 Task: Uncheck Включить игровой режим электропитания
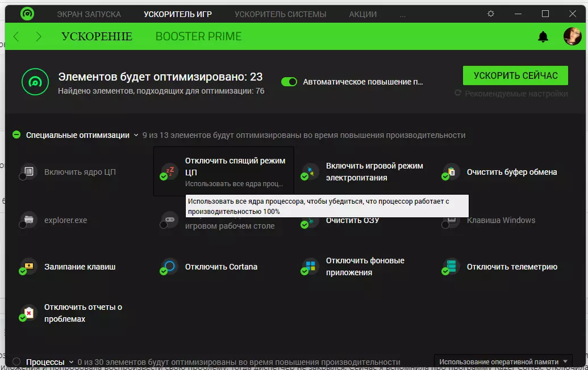(305, 176)
